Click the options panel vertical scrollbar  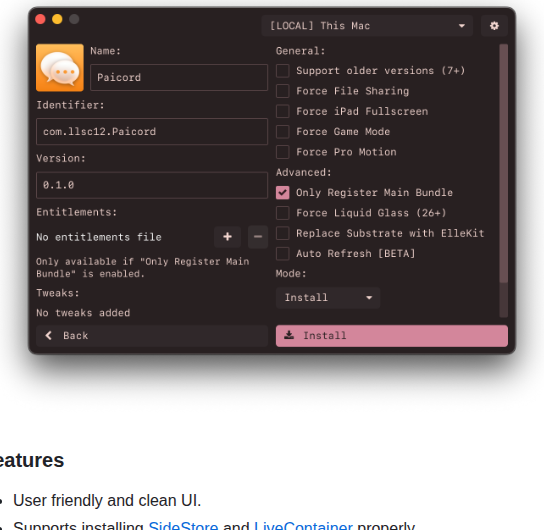tap(503, 163)
